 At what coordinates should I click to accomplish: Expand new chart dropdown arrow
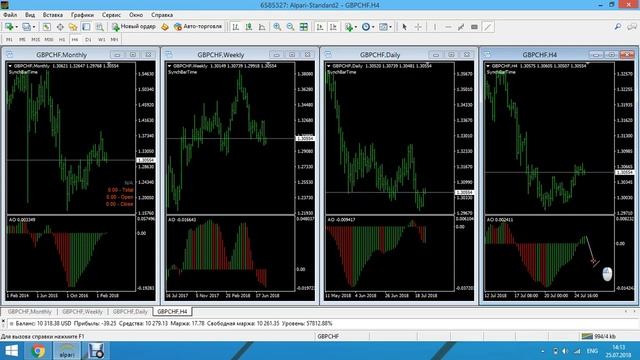pos(16,27)
